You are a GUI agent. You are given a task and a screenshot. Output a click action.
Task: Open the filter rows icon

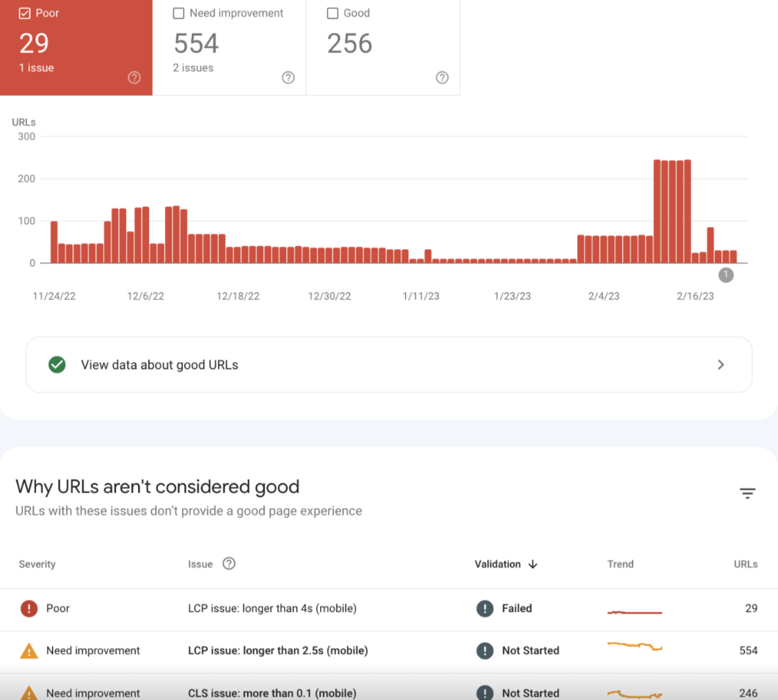click(x=748, y=493)
